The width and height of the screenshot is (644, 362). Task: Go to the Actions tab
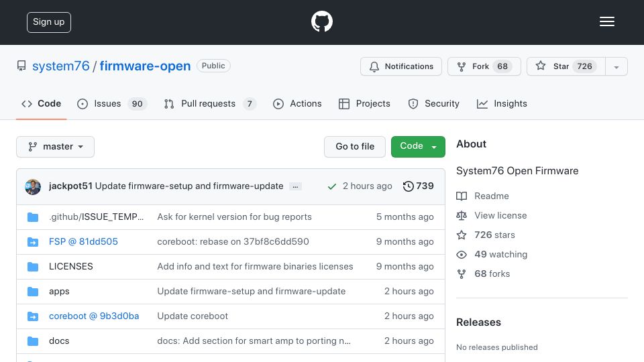[x=297, y=104]
